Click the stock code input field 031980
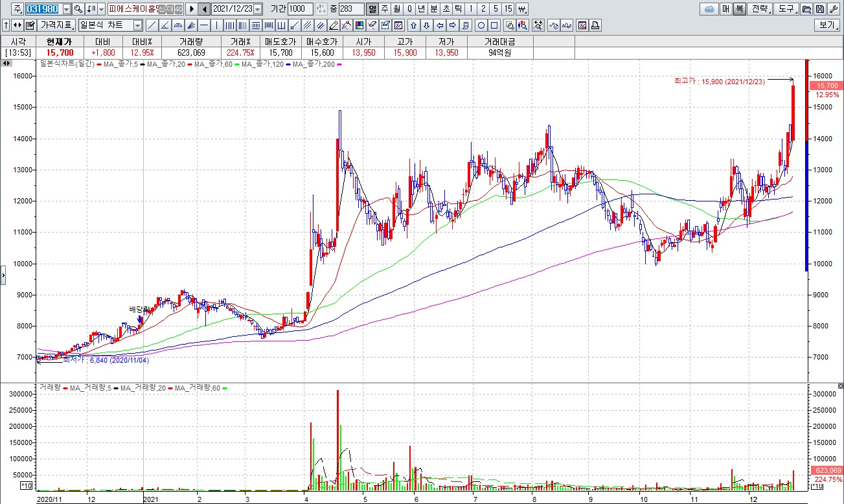844x504 pixels. 43,9
